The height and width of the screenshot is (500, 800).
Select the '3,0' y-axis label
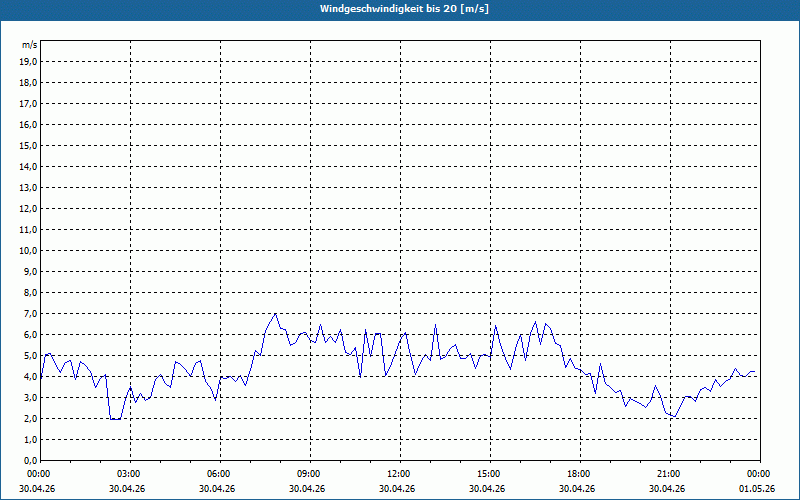31,397
